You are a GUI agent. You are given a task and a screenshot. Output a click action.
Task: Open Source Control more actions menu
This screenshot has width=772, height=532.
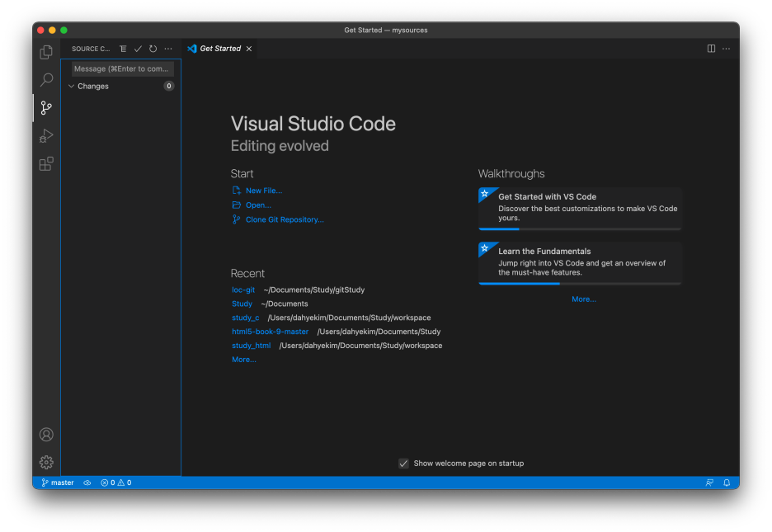168,49
